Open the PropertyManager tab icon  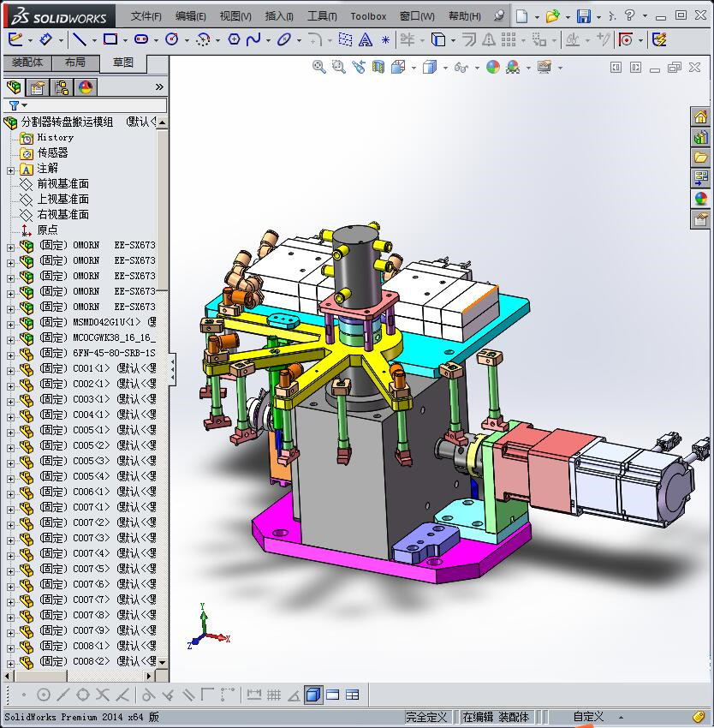click(x=38, y=87)
